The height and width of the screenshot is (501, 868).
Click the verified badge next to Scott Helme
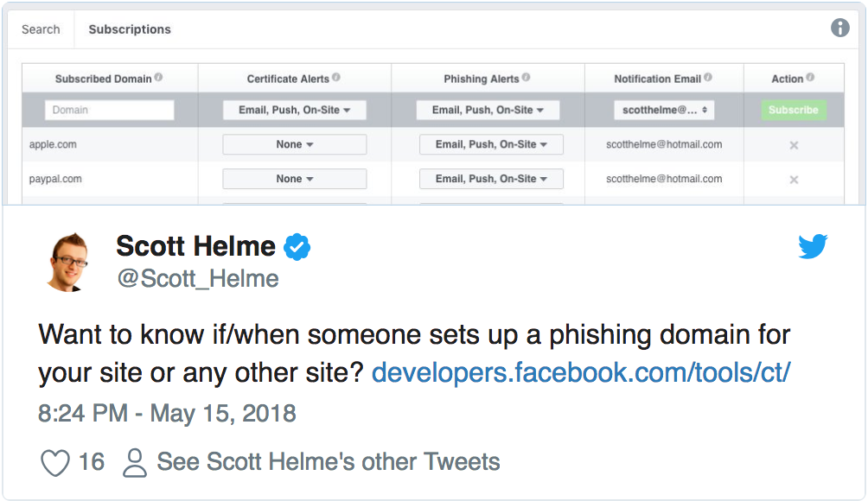(297, 247)
